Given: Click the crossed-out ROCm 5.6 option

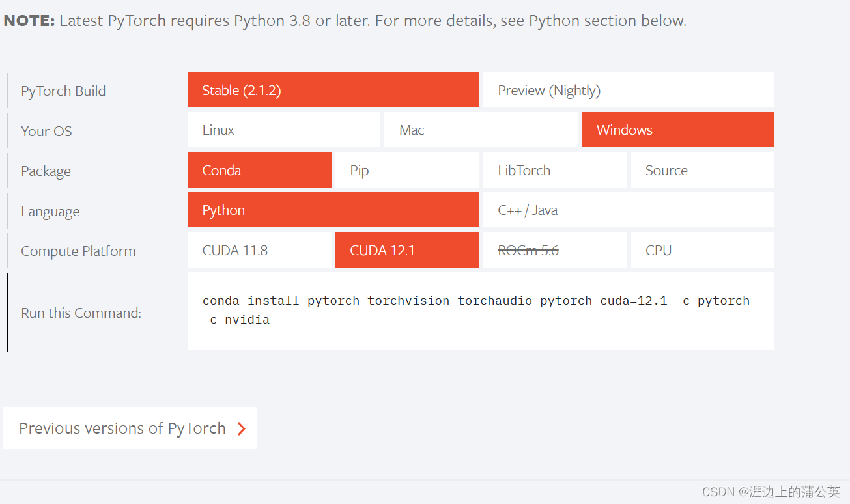Looking at the screenshot, I should click(554, 250).
